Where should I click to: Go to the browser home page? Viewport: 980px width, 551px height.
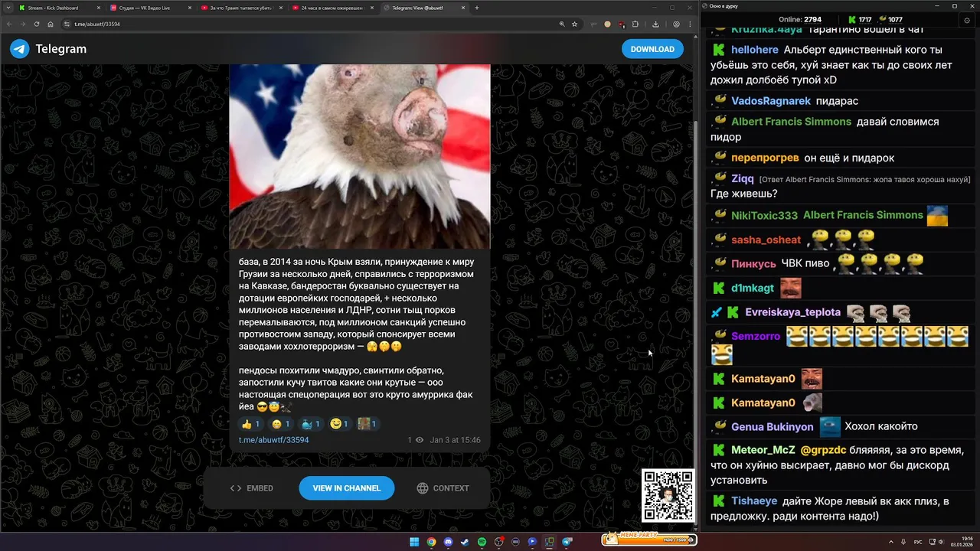[51, 24]
